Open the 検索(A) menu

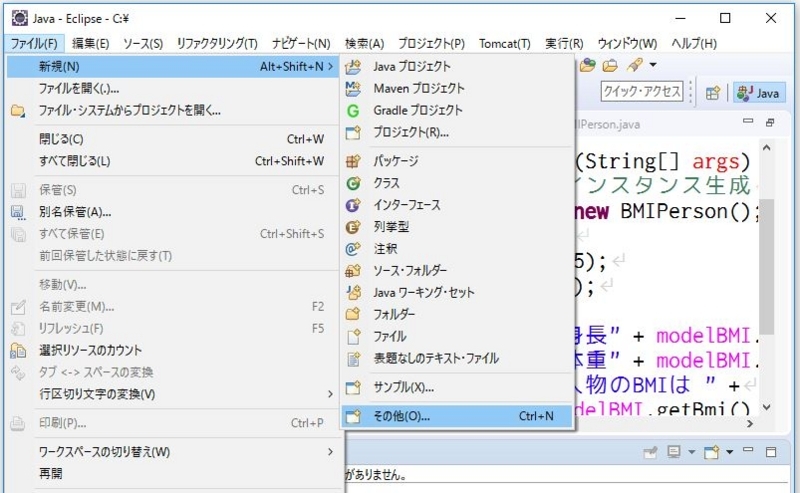tap(364, 43)
